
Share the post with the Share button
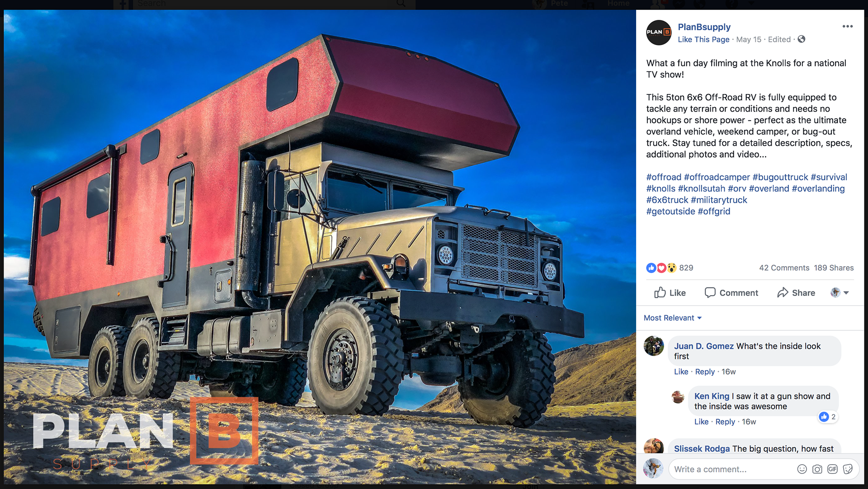click(796, 293)
